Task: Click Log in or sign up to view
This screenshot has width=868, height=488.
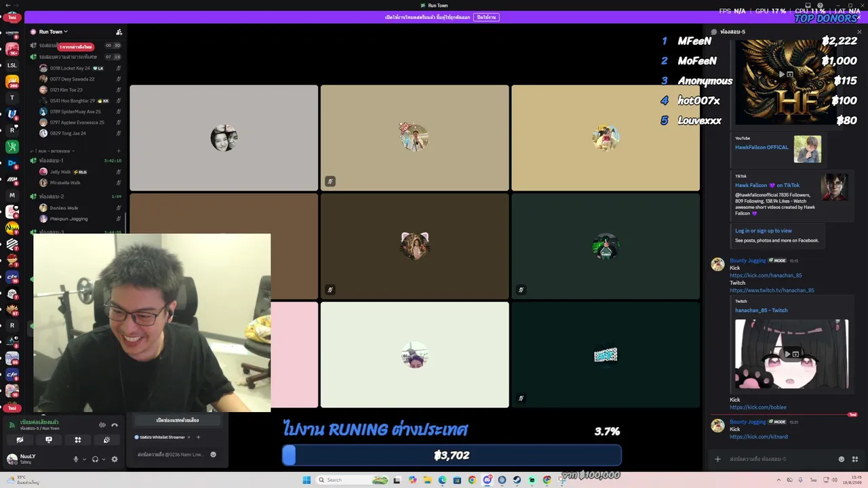Action: tap(763, 231)
